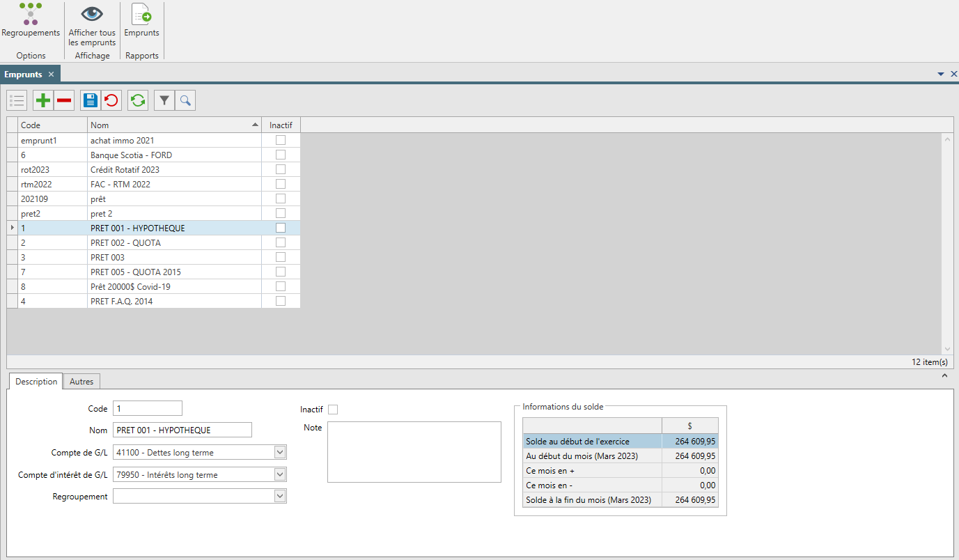This screenshot has height=560, width=959.
Task: Click Afficher tous les emprunts eye icon
Action: [92, 14]
